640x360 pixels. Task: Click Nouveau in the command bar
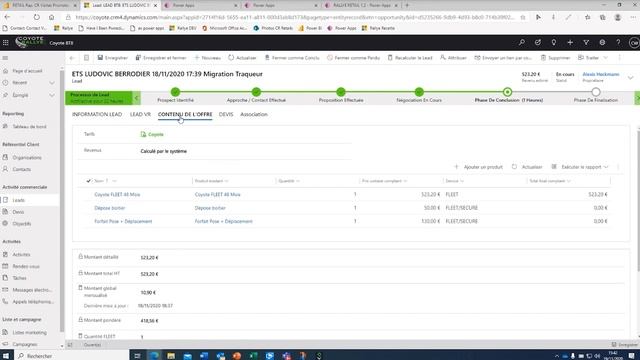click(x=208, y=58)
